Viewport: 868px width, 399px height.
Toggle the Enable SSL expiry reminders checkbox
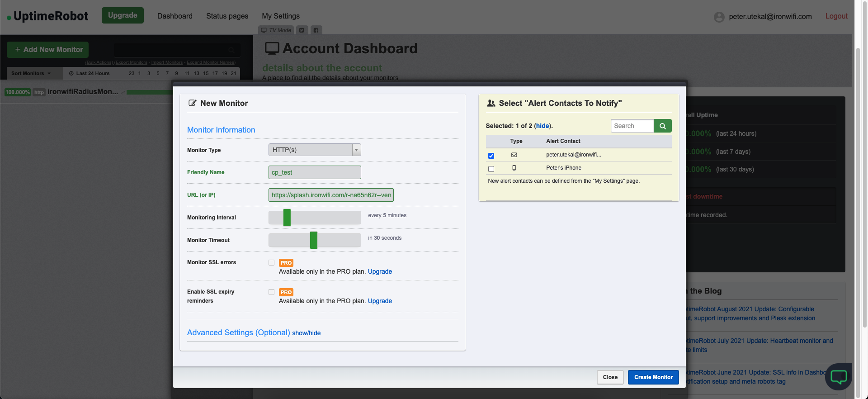point(271,292)
